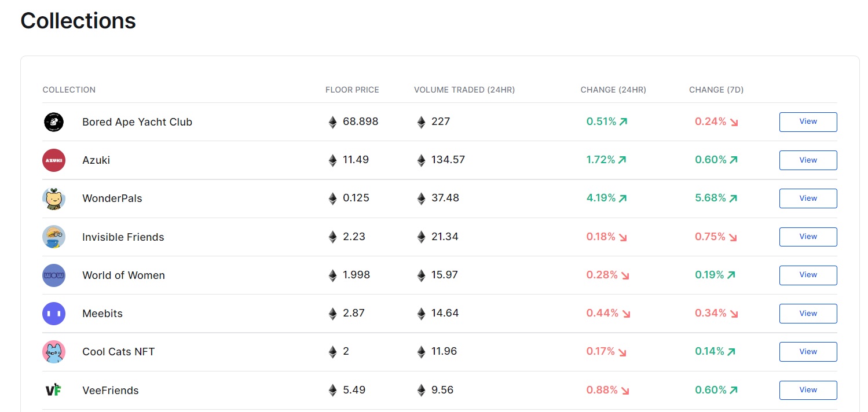Click Ethereum icon beside volume 15.97
This screenshot has height=412, width=868.
(x=421, y=275)
